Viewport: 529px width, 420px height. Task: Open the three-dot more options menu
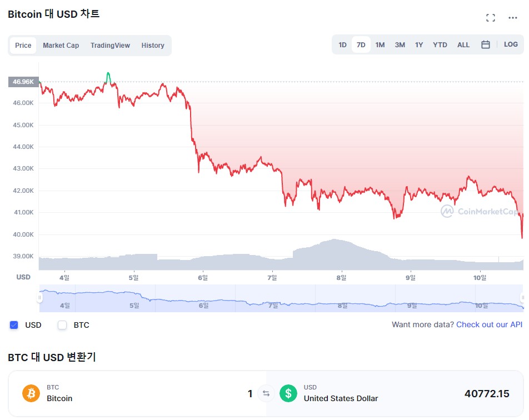coord(513,18)
